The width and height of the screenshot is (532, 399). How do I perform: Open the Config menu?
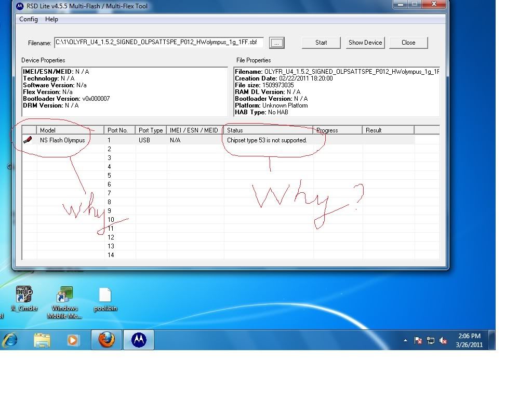click(x=29, y=19)
